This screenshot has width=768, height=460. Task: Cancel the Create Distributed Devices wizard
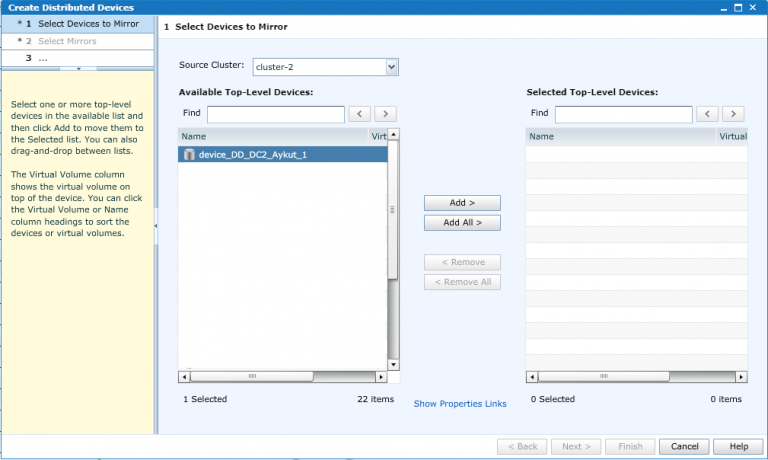tap(684, 446)
